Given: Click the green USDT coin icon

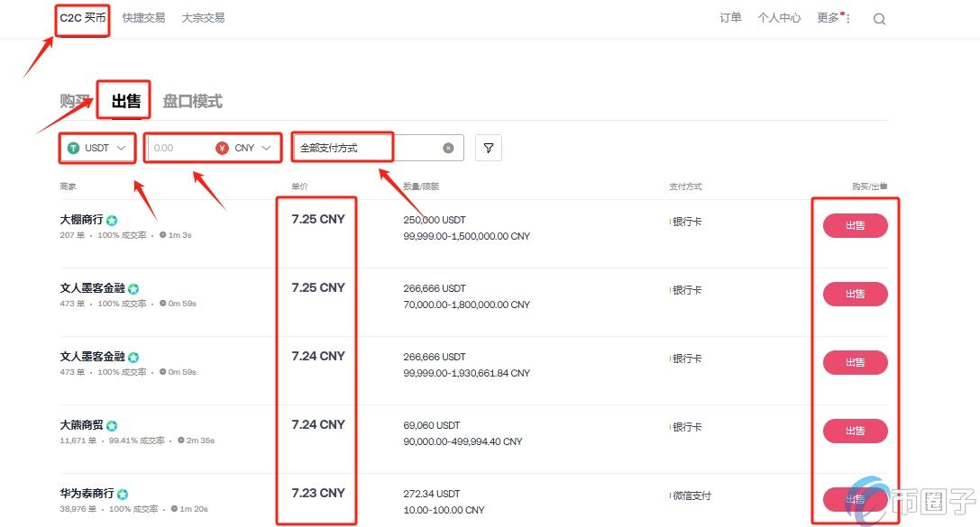Looking at the screenshot, I should pos(74,148).
